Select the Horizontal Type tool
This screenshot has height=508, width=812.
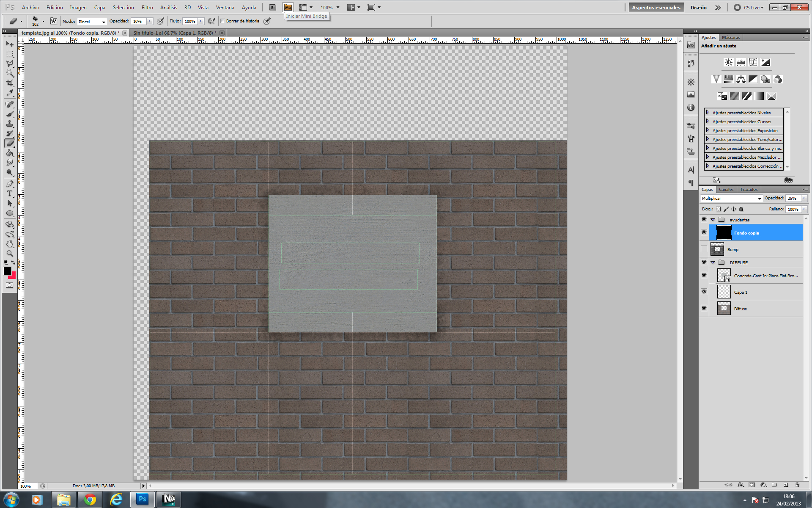click(x=10, y=193)
